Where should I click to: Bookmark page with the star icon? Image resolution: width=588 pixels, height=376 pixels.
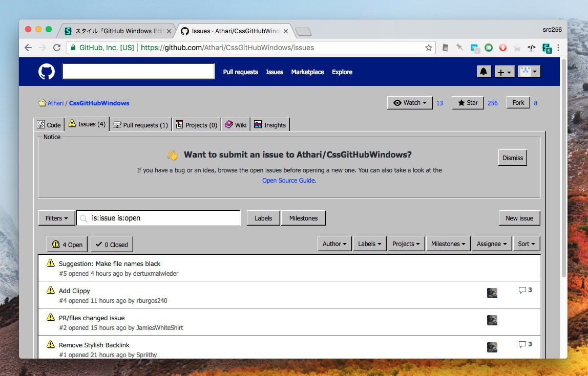pyautogui.click(x=429, y=48)
